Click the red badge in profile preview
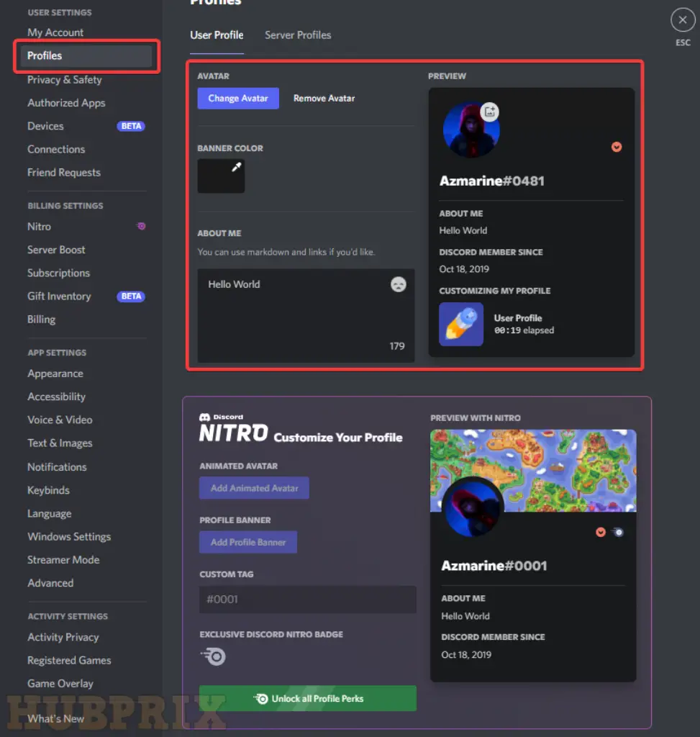The image size is (700, 737). tap(617, 147)
